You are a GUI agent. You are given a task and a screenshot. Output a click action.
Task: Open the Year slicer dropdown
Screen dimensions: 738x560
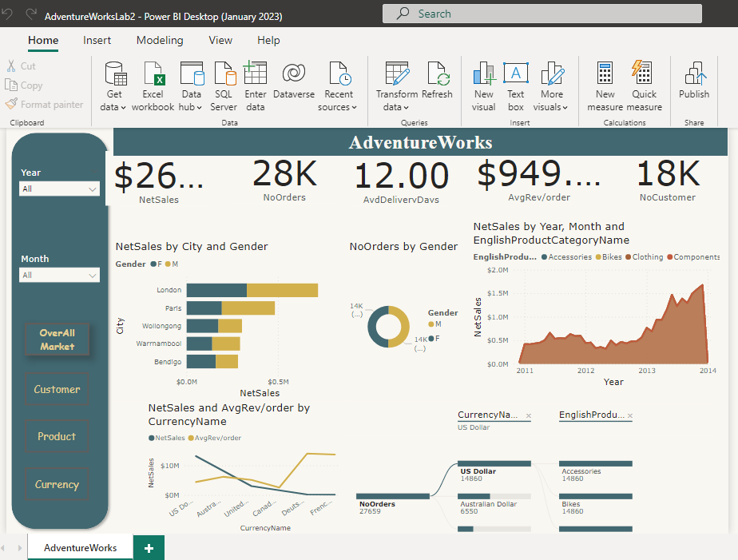tap(93, 189)
